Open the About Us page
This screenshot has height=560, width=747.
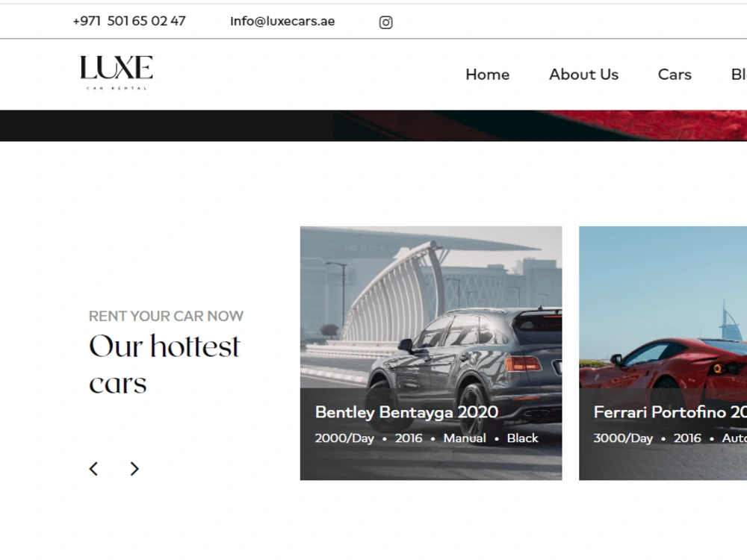click(583, 75)
